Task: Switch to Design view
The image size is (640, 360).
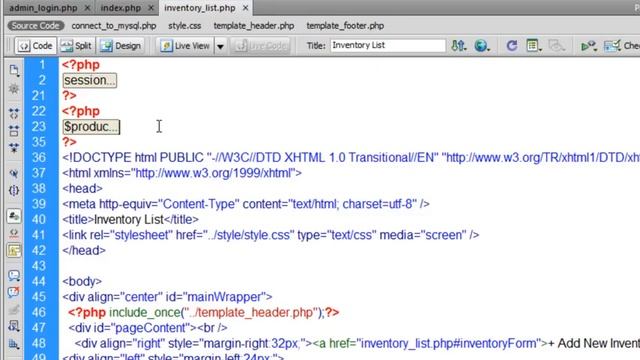Action: 121,46
